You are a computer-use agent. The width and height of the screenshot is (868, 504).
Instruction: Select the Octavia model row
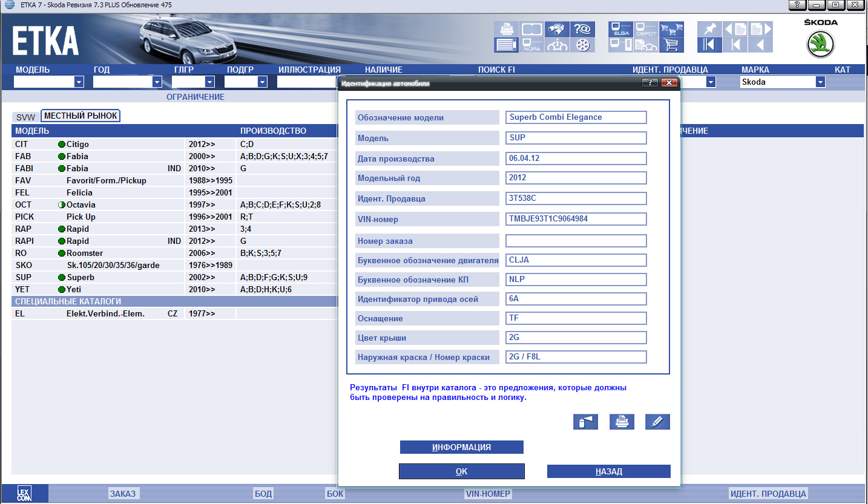point(174,205)
